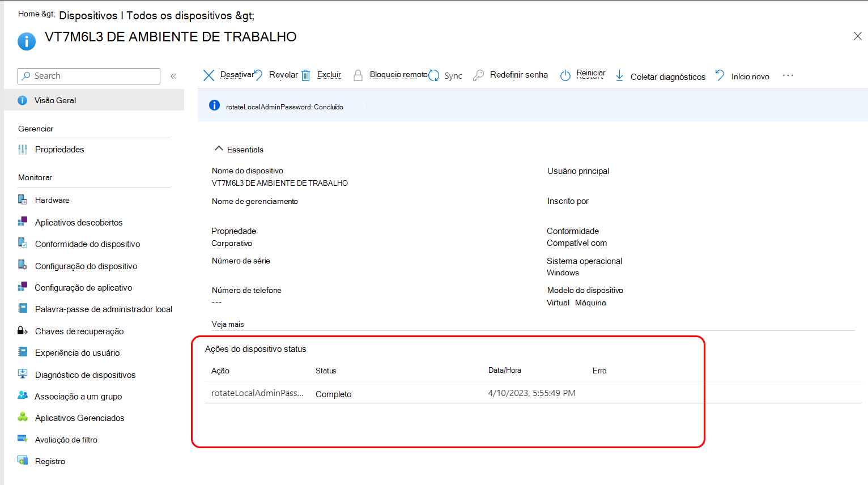Click the sidebar Search input field
868x485 pixels.
[x=89, y=76]
